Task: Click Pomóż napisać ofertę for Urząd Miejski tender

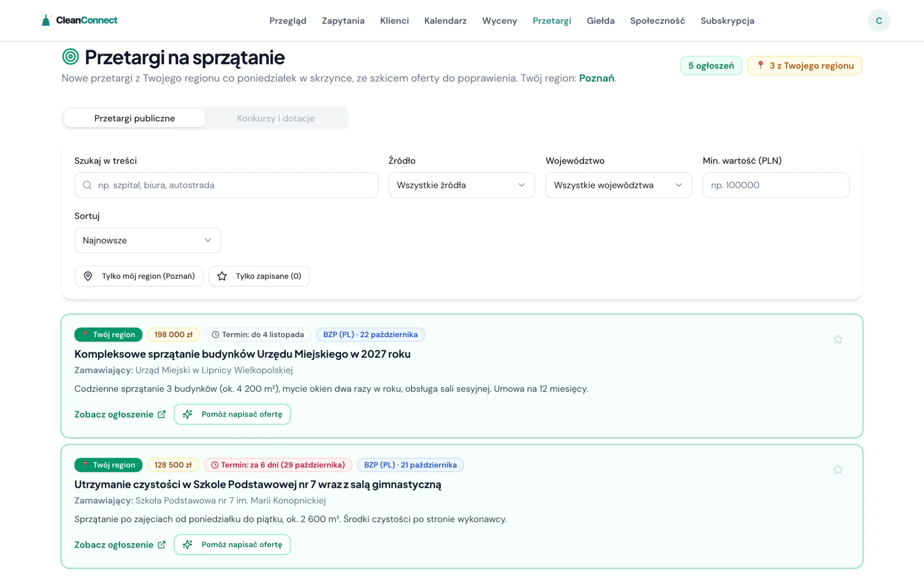Action: (232, 414)
